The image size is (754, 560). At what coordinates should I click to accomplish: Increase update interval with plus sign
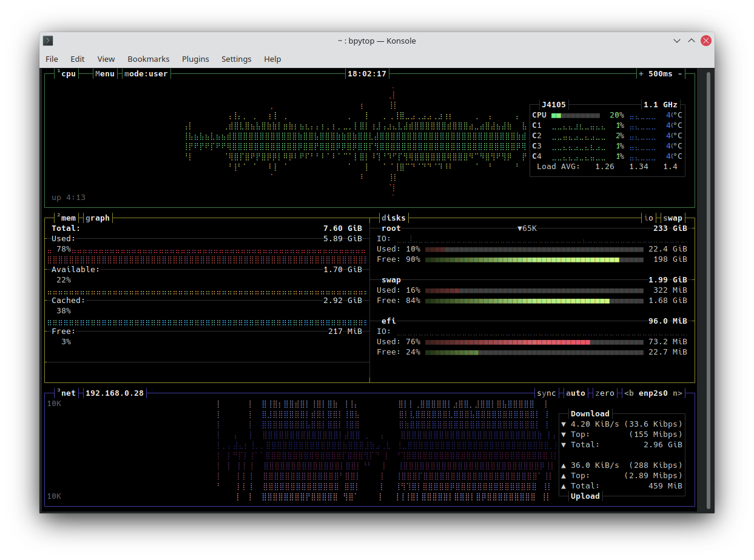click(641, 74)
